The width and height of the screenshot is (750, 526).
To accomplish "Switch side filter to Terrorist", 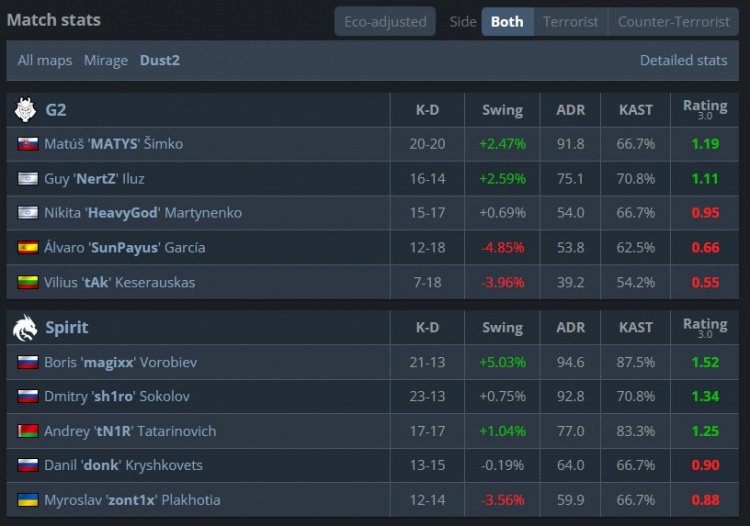I will pyautogui.click(x=571, y=21).
